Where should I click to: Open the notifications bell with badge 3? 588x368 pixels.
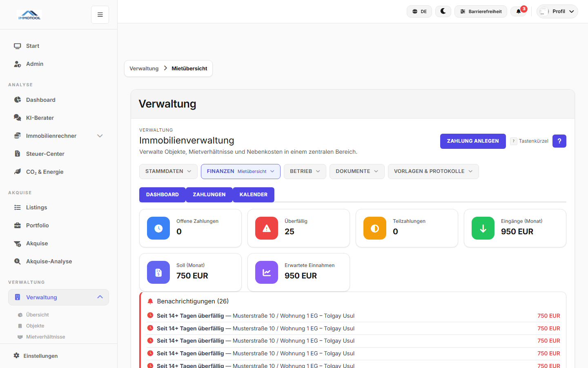pos(519,11)
